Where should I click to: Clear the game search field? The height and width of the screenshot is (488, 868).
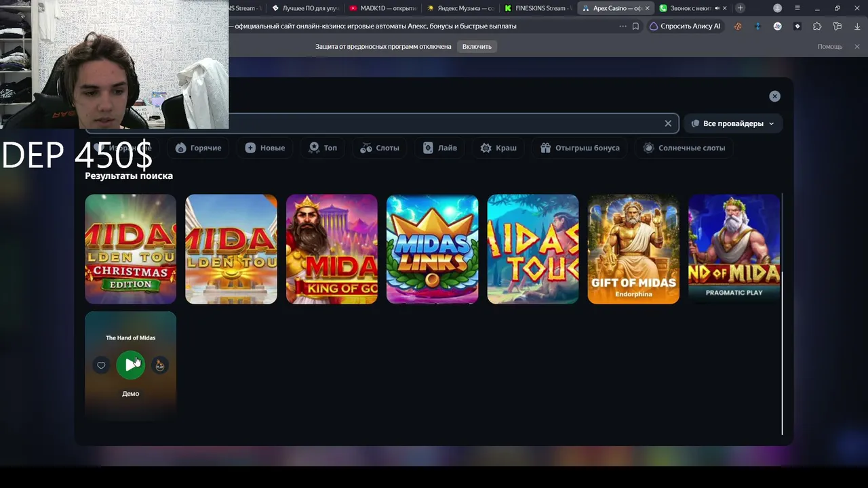pos(668,123)
